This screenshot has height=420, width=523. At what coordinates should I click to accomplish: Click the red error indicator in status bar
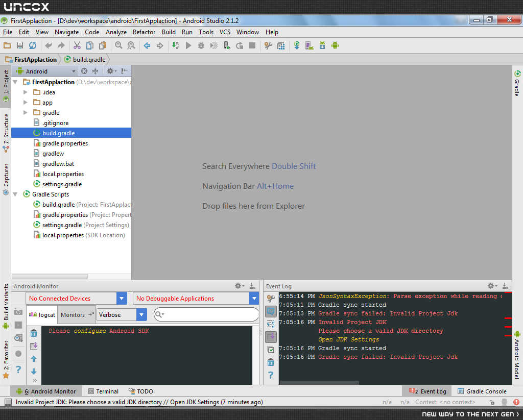click(x=516, y=402)
